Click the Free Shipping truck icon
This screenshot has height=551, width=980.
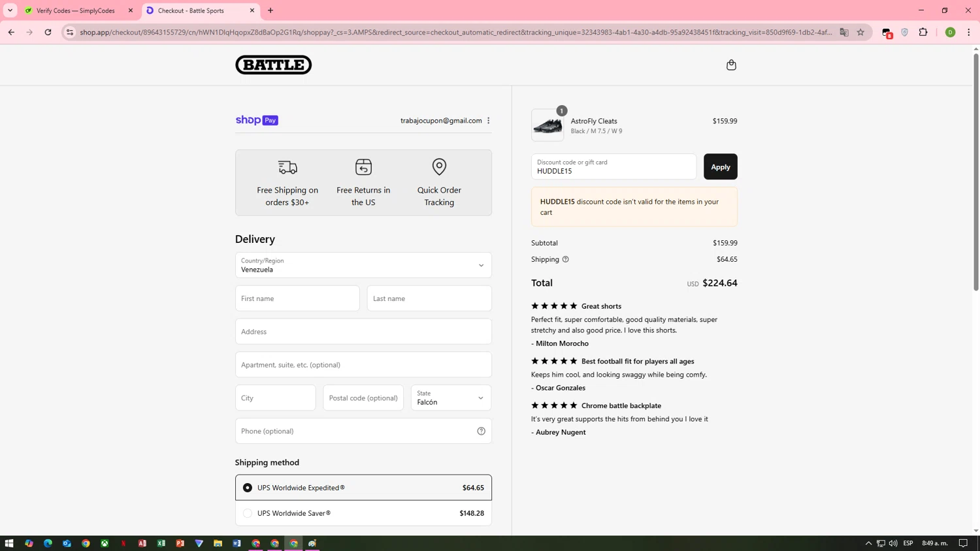(287, 167)
